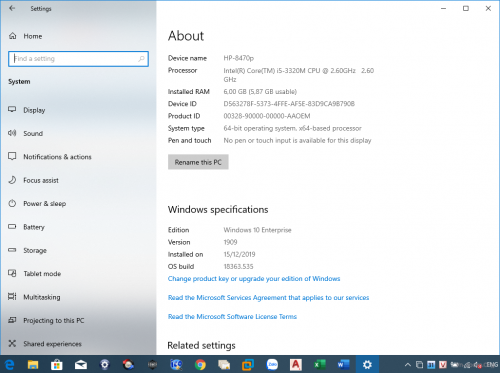Click Windows 10 Enterprise edition text
This screenshot has width=500, height=373.
click(x=257, y=230)
